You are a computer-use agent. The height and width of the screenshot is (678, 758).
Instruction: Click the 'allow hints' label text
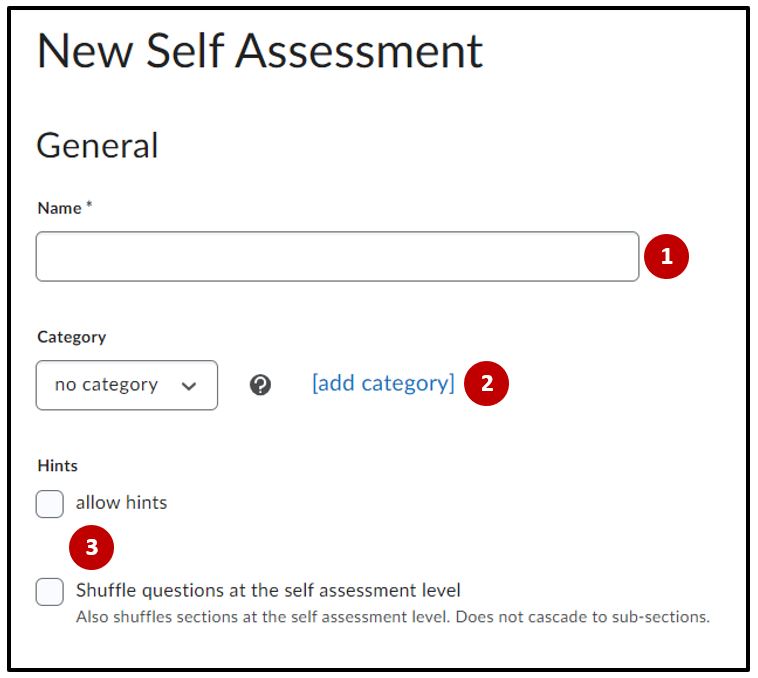point(121,503)
